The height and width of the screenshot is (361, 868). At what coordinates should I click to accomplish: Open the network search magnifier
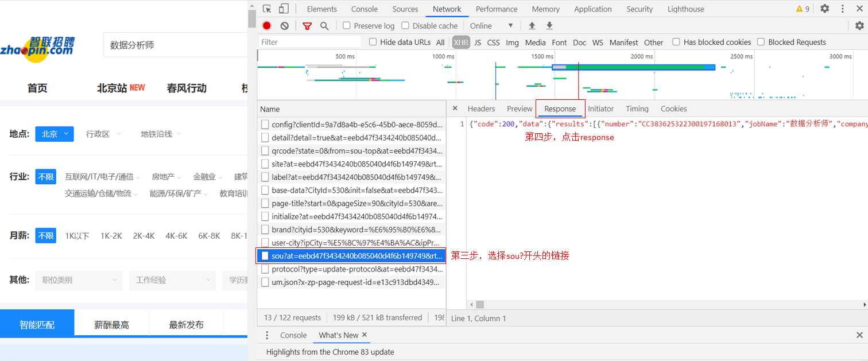(x=324, y=25)
